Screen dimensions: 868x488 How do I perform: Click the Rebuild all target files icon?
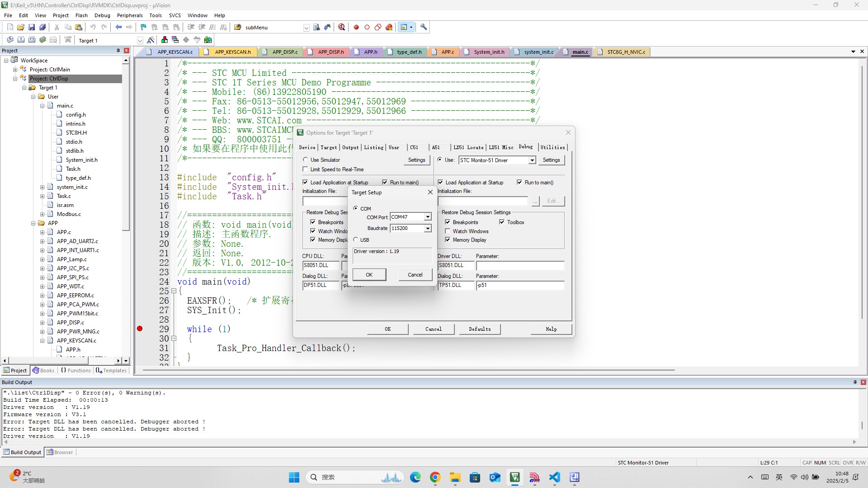[x=32, y=40]
